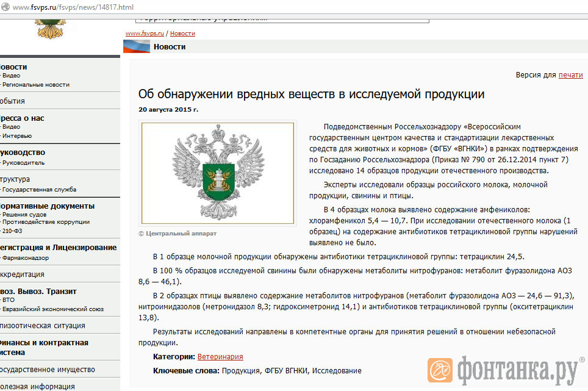588x391 pixels.
Task: Open Аккредитация section in sidebar
Action: (x=22, y=274)
